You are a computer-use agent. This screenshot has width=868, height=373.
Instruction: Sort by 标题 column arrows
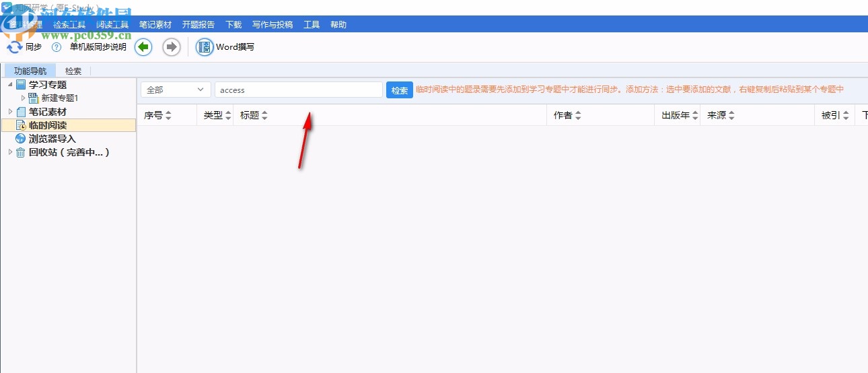[264, 116]
